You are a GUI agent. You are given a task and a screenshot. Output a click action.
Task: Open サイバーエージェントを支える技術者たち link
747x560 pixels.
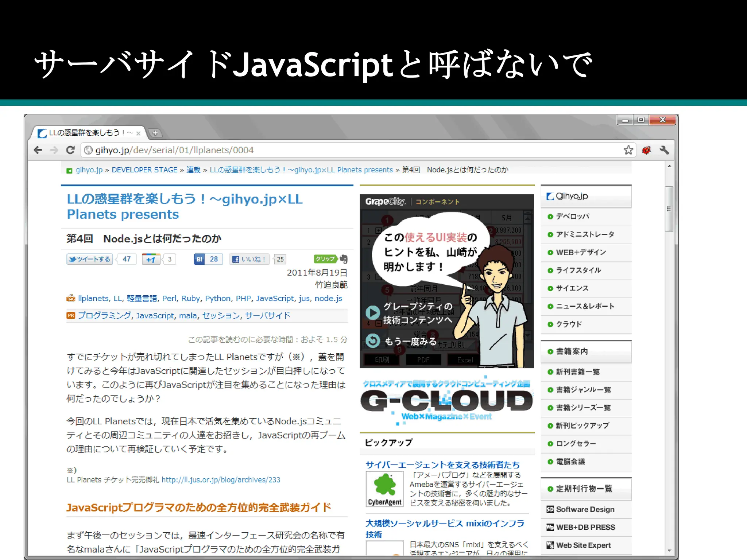coord(442,465)
